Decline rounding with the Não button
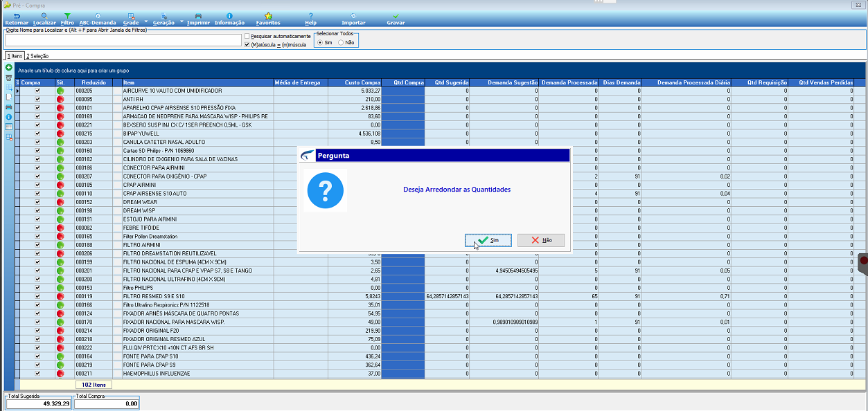This screenshot has width=868, height=411. [x=541, y=240]
